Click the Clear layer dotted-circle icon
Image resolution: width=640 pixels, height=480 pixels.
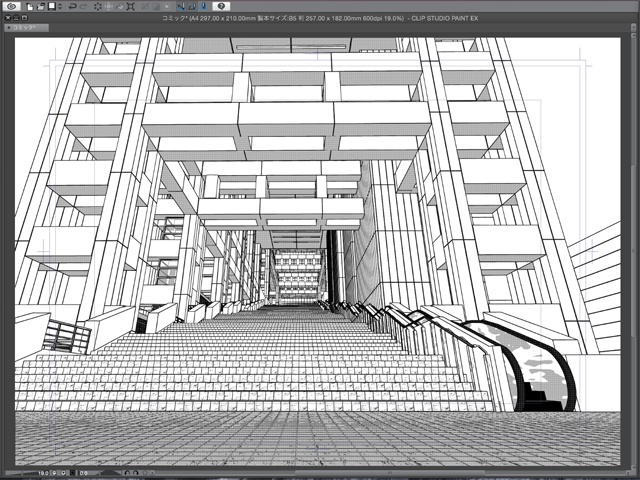[98, 7]
